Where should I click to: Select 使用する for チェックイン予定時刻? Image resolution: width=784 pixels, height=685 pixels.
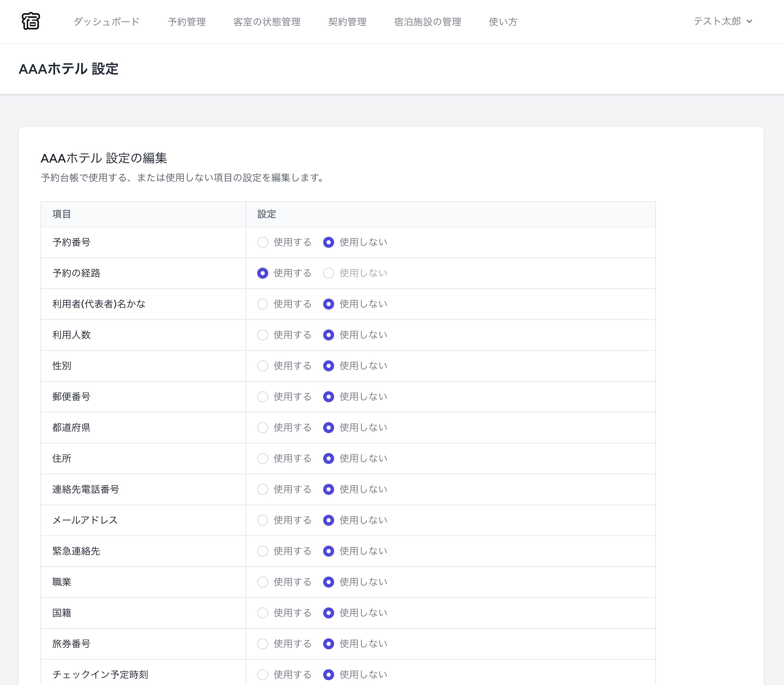263,675
